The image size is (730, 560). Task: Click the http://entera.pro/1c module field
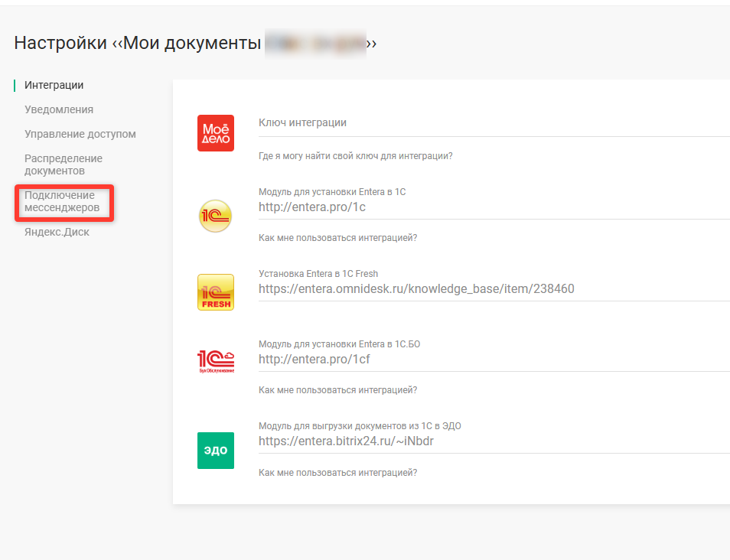point(494,207)
